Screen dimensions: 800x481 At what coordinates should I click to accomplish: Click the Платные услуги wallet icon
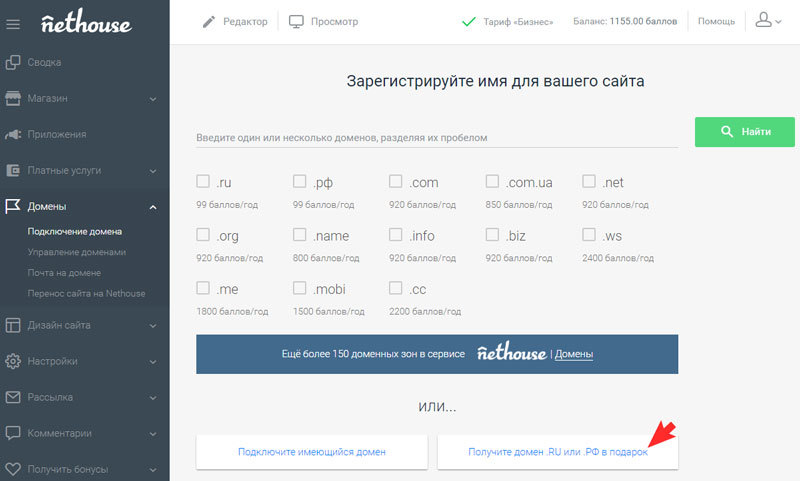13,170
